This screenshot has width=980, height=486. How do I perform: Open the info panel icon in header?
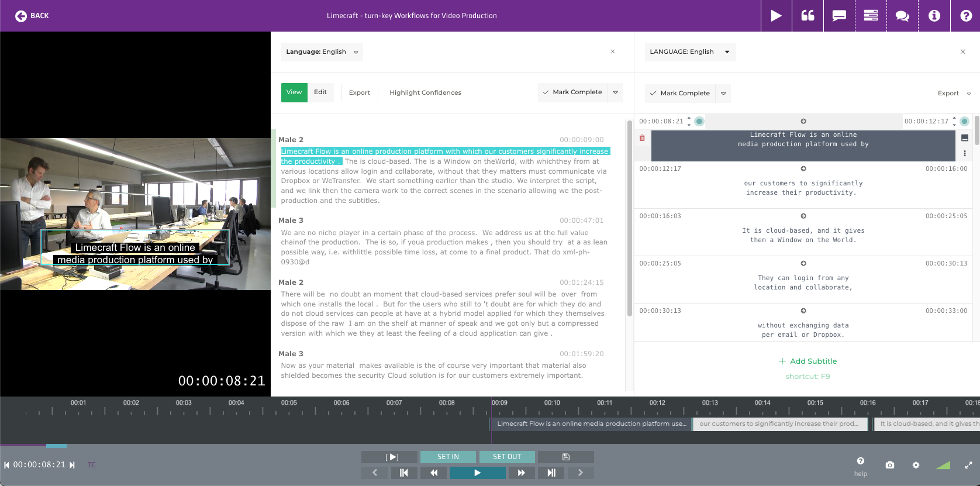(934, 16)
